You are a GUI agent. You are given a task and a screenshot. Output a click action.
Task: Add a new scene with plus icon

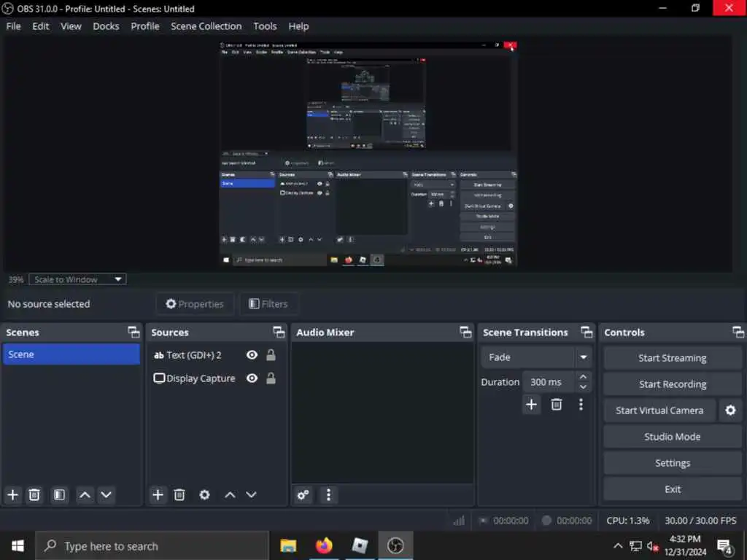pyautogui.click(x=13, y=495)
